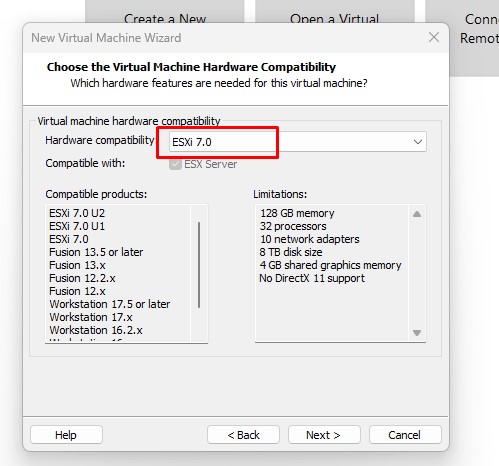The image size is (499, 466).
Task: Open Help for the wizard
Action: click(66, 435)
